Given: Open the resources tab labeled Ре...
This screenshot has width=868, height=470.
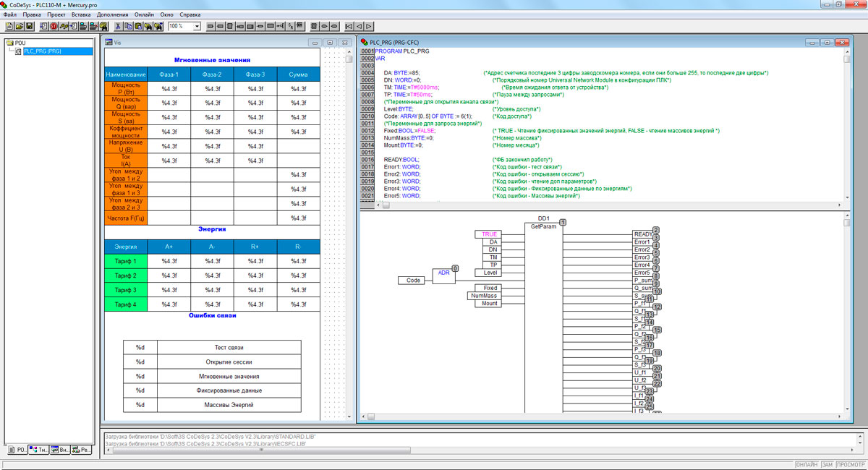Looking at the screenshot, I should 82,450.
